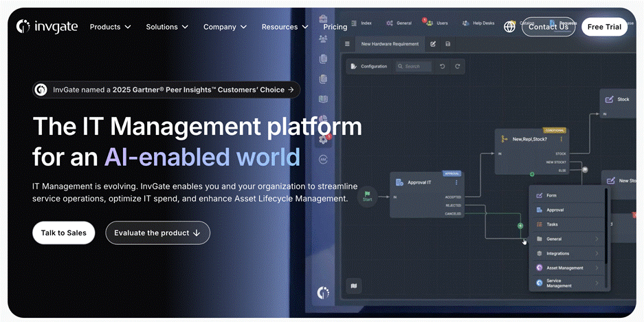The width and height of the screenshot is (644, 322).
Task: Open the Pricing page link
Action: point(335,27)
